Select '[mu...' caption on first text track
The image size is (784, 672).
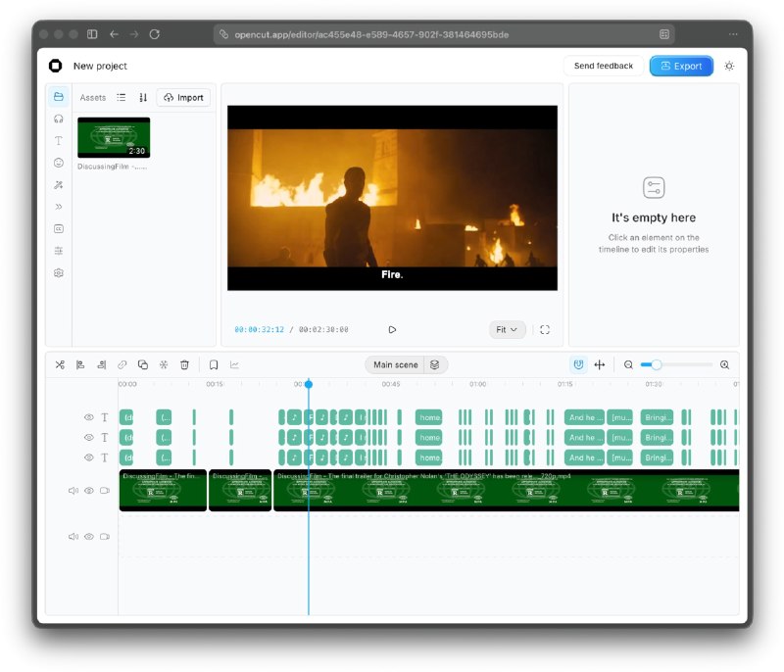click(x=620, y=417)
